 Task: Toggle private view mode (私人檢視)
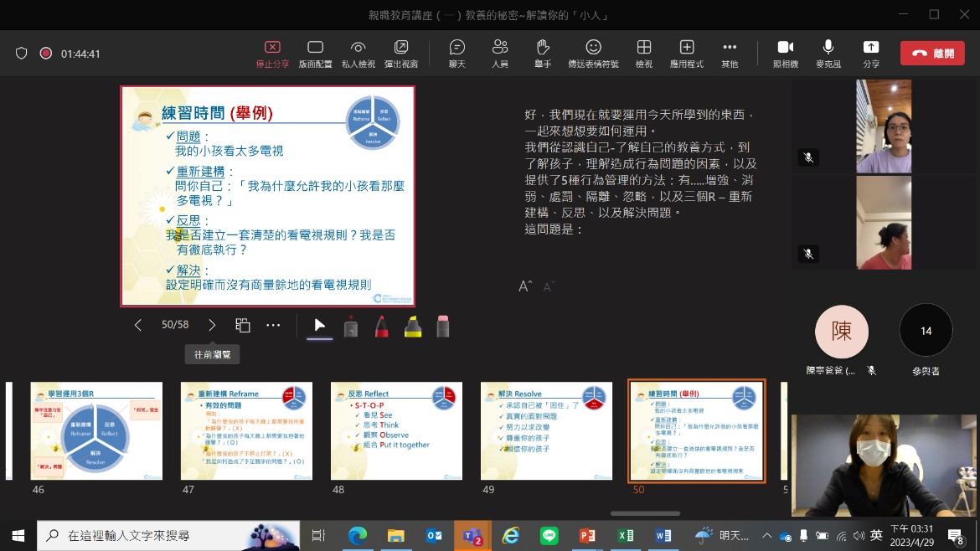[358, 53]
